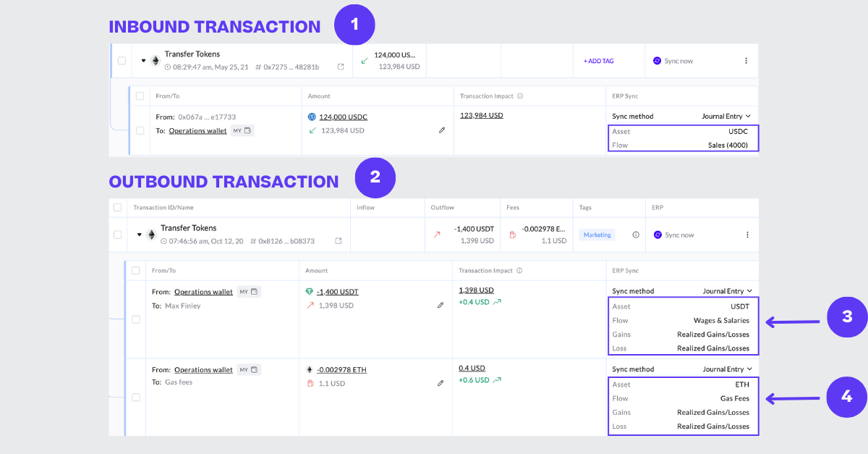Screen dimensions: 868x454
Task: Click the USDC coin icon in the Amount cell
Action: tap(312, 117)
